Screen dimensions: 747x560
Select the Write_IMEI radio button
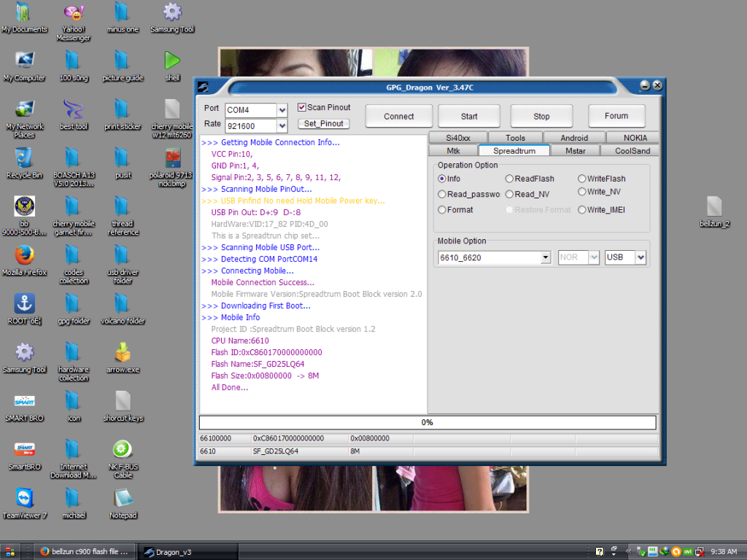[581, 210]
